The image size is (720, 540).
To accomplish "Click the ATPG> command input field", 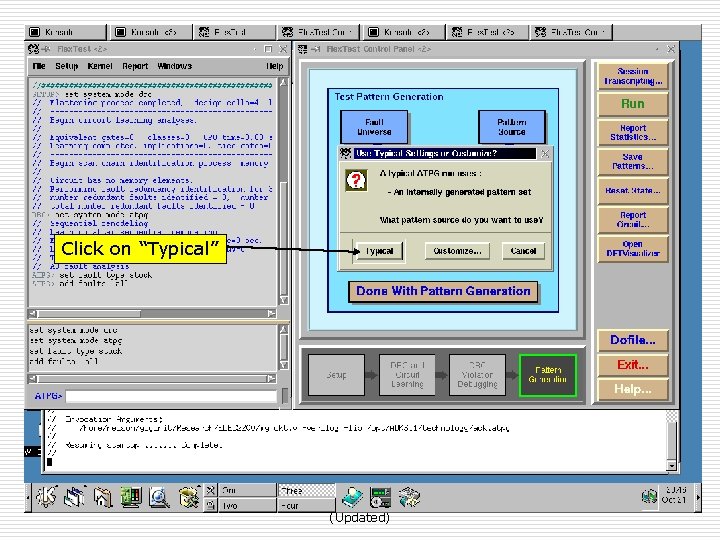I will (171, 396).
